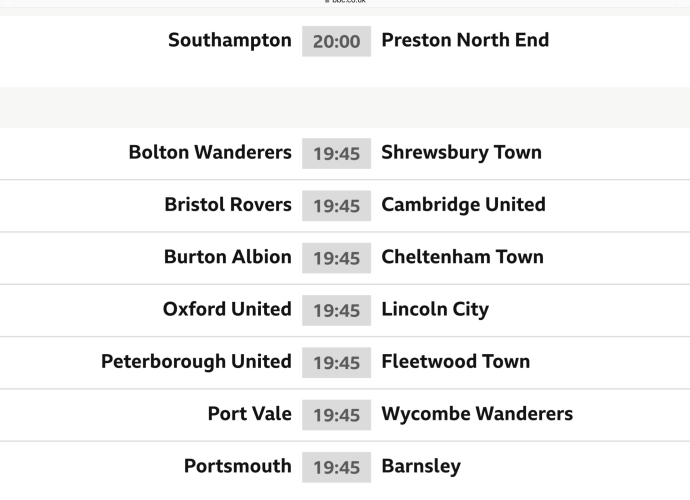Select Portsmouth in the fixture list

click(238, 466)
